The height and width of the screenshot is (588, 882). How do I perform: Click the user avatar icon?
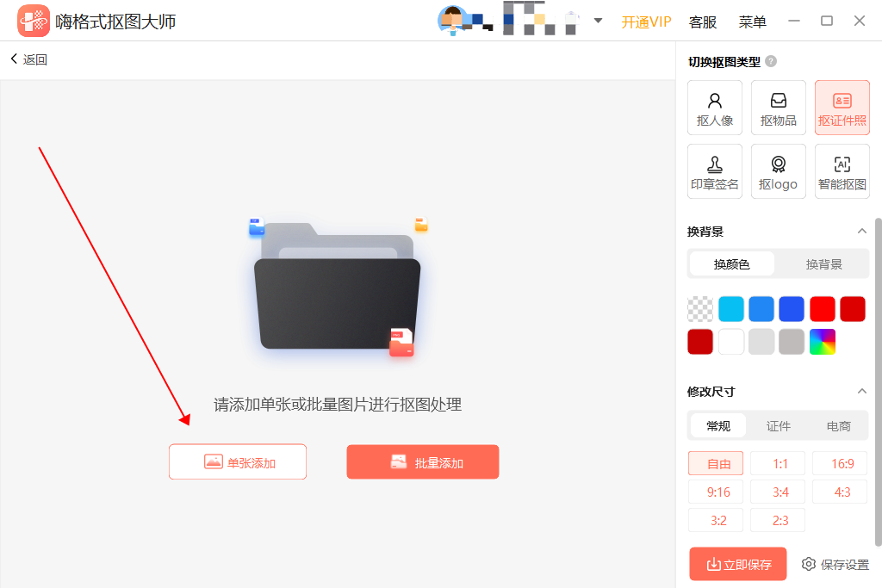coord(452,21)
